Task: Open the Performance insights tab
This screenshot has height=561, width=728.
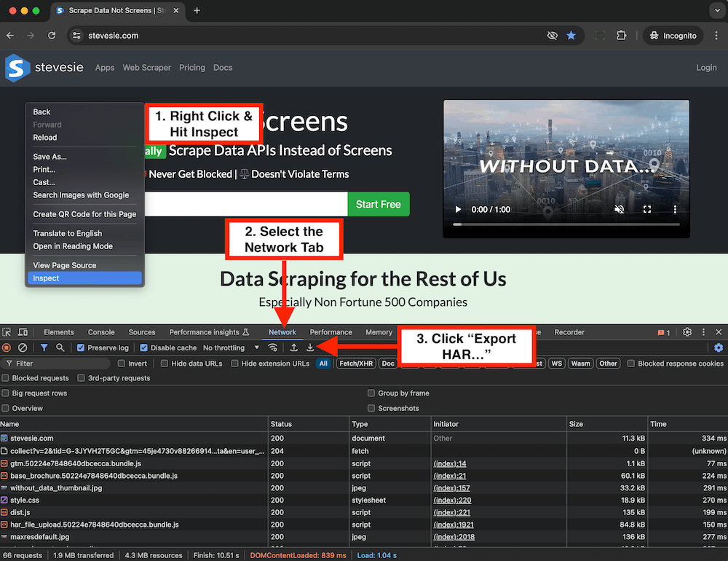Action: tap(209, 332)
